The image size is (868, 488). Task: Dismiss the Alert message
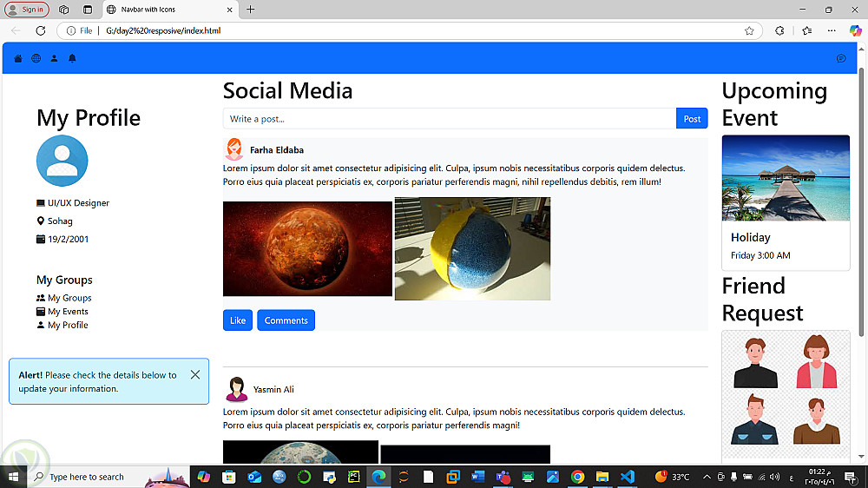[x=194, y=374]
